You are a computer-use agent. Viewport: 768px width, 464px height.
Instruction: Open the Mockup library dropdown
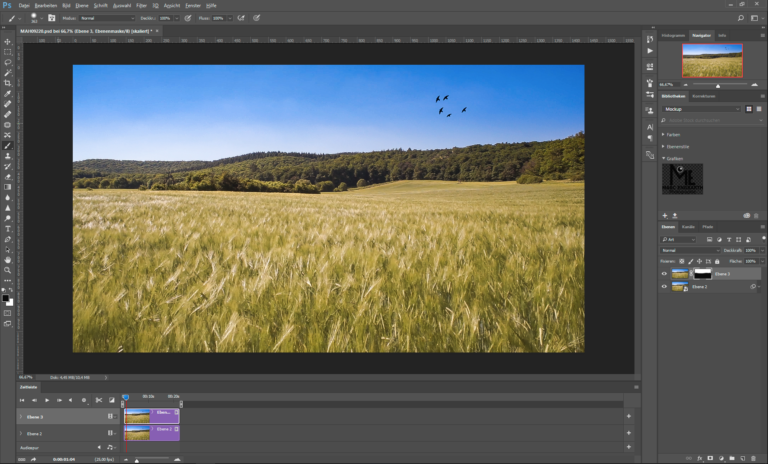click(x=701, y=109)
